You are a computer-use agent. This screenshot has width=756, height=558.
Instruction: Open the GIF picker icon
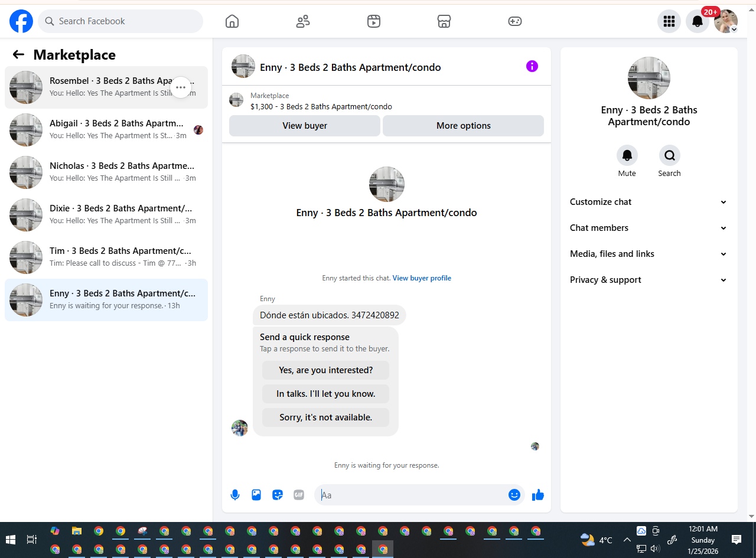(299, 495)
